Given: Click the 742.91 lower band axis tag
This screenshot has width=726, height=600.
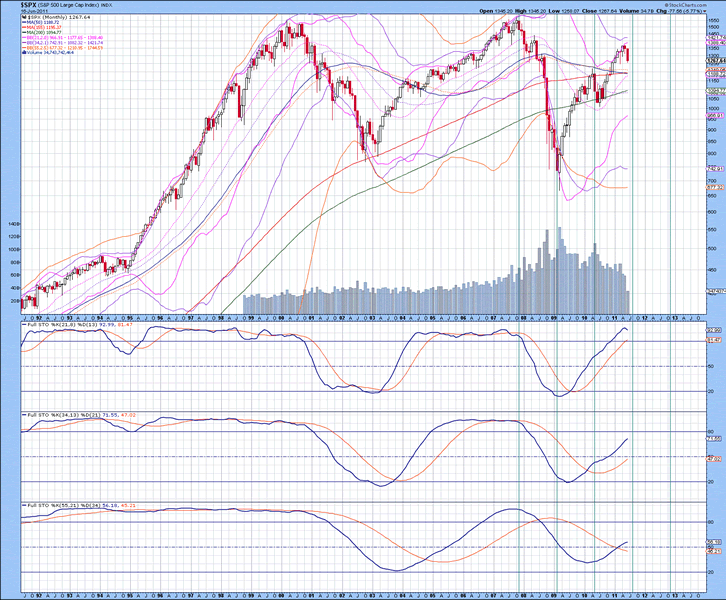Looking at the screenshot, I should 714,169.
